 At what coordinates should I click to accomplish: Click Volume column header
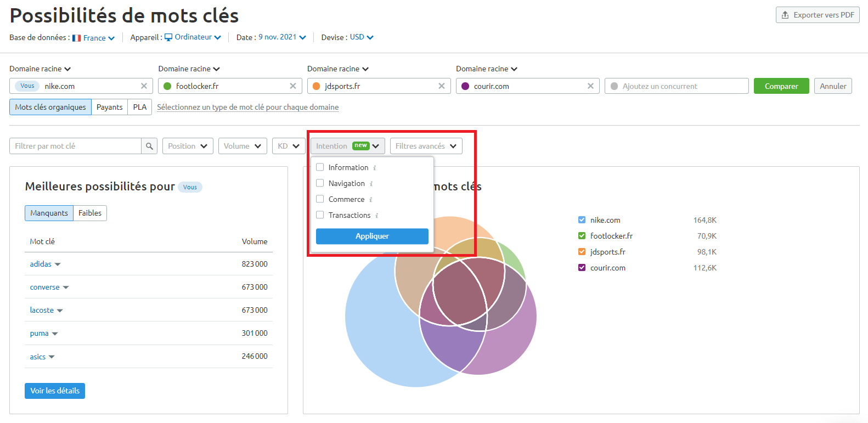255,241
